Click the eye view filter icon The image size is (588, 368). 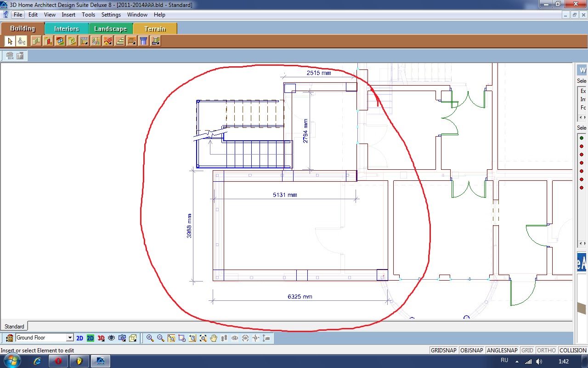point(112,338)
